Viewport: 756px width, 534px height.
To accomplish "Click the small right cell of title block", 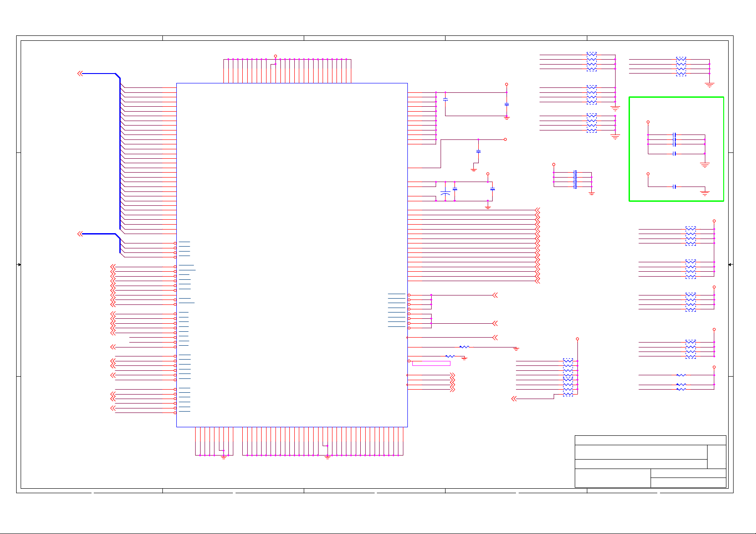I will pos(717,456).
